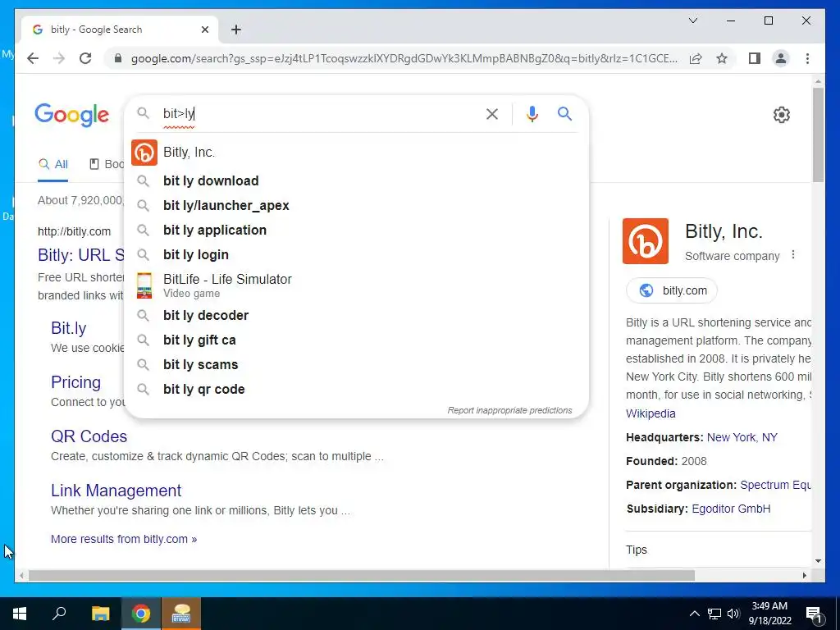Image resolution: width=840 pixels, height=630 pixels.
Task: Click into the Google search input field
Action: (319, 113)
